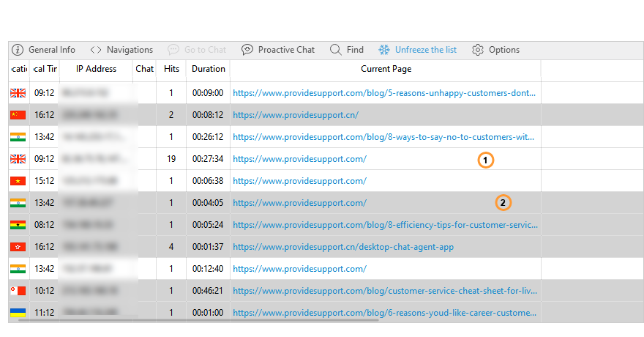Click the General Info icon
644x337 pixels.
tap(18, 50)
